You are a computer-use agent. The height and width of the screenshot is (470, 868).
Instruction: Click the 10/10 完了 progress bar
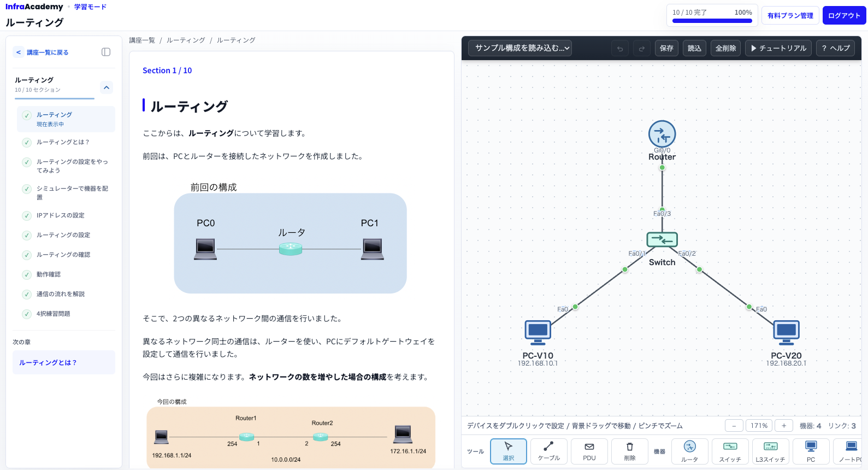click(x=712, y=21)
